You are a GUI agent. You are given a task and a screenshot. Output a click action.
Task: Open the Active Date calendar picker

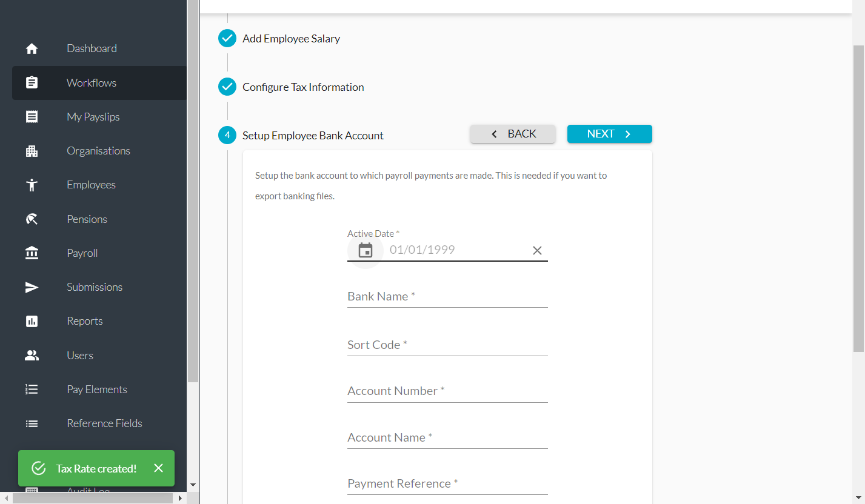coord(366,250)
